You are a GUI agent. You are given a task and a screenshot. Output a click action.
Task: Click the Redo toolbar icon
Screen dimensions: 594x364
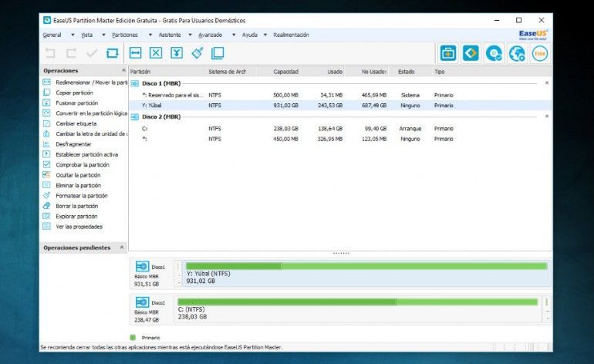pos(71,53)
